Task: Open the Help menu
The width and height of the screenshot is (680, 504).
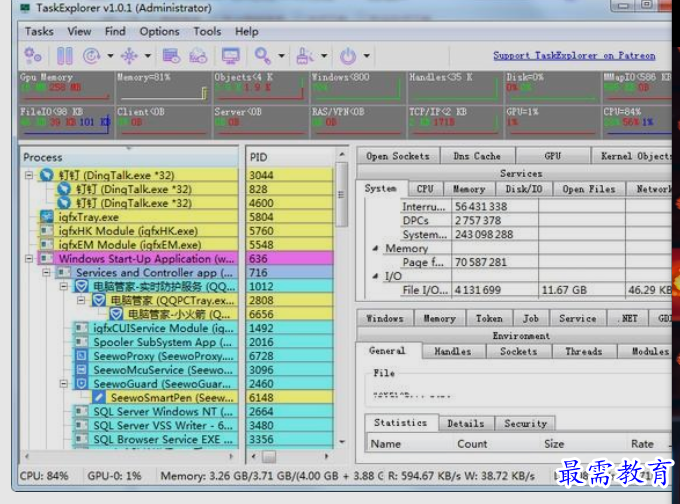Action: 246,31
